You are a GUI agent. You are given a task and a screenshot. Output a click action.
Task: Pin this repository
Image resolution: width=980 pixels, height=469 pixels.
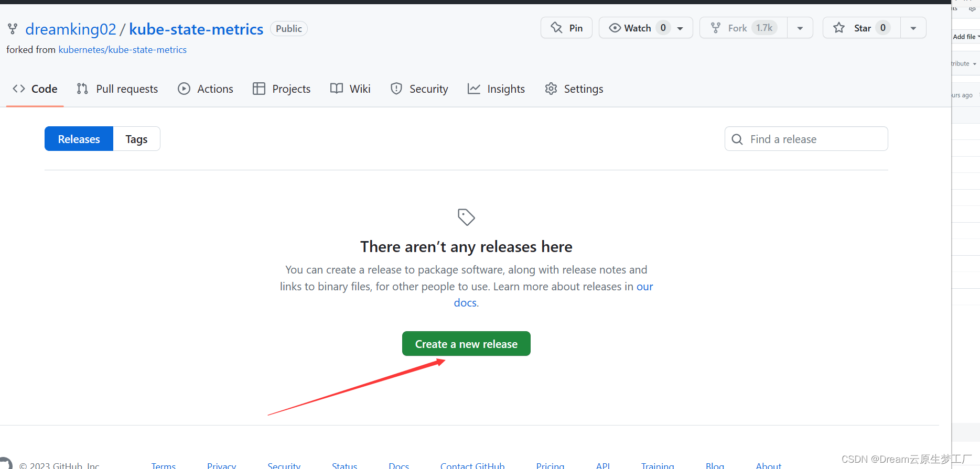click(566, 28)
